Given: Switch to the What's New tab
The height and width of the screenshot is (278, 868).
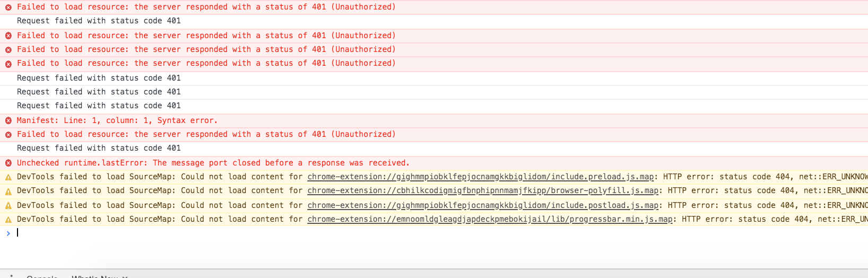Looking at the screenshot, I should click(x=94, y=276).
